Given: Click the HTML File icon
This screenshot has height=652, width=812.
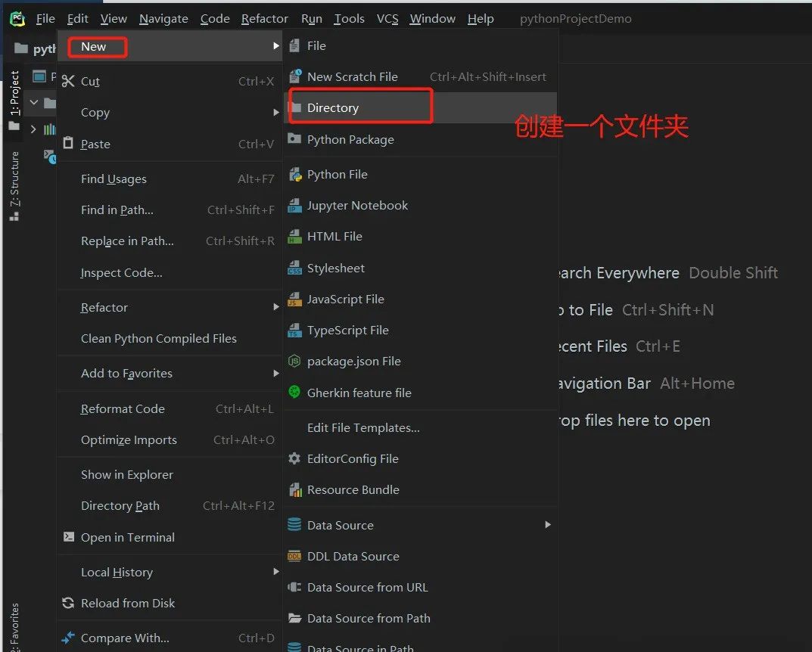Looking at the screenshot, I should pos(294,237).
